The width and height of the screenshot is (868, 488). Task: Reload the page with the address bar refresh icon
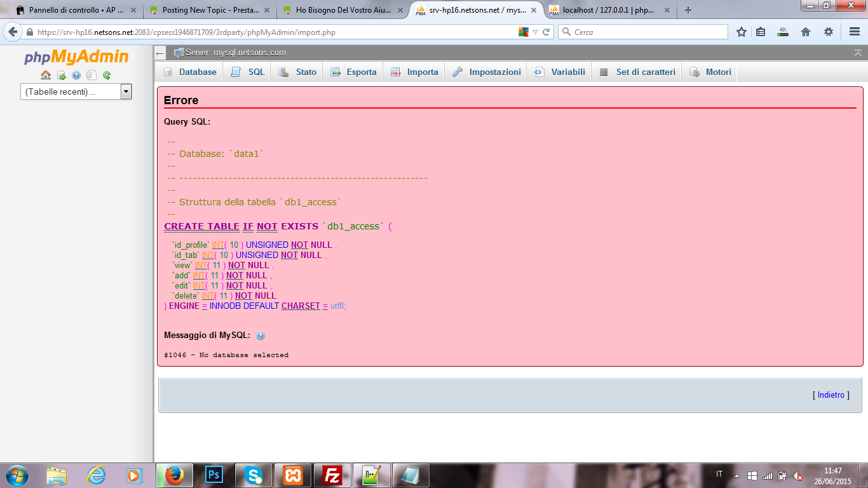[x=546, y=32]
